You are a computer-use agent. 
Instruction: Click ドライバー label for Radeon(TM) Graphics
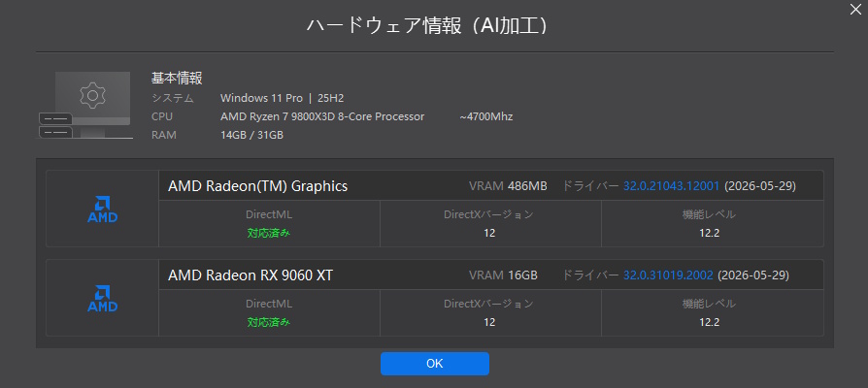click(590, 186)
